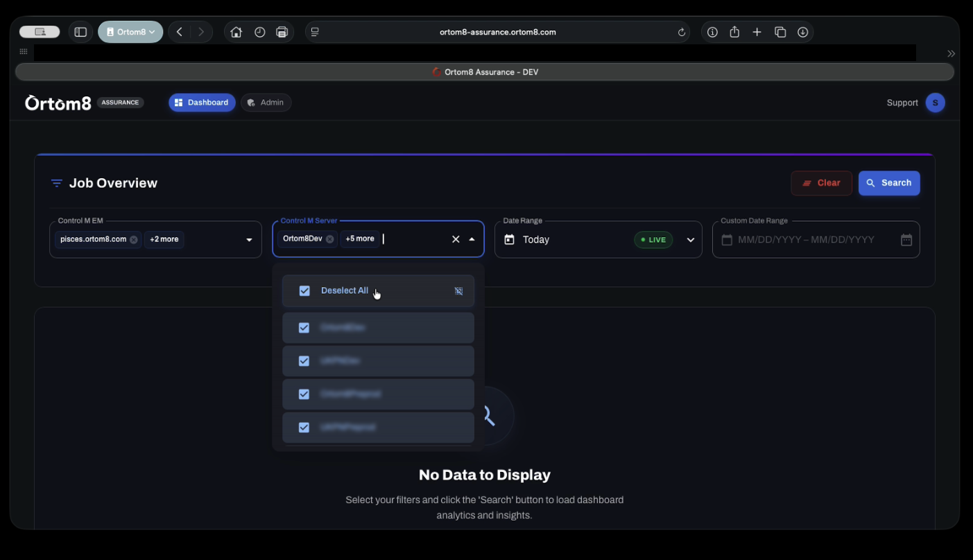Click the Deselect All label

(345, 290)
